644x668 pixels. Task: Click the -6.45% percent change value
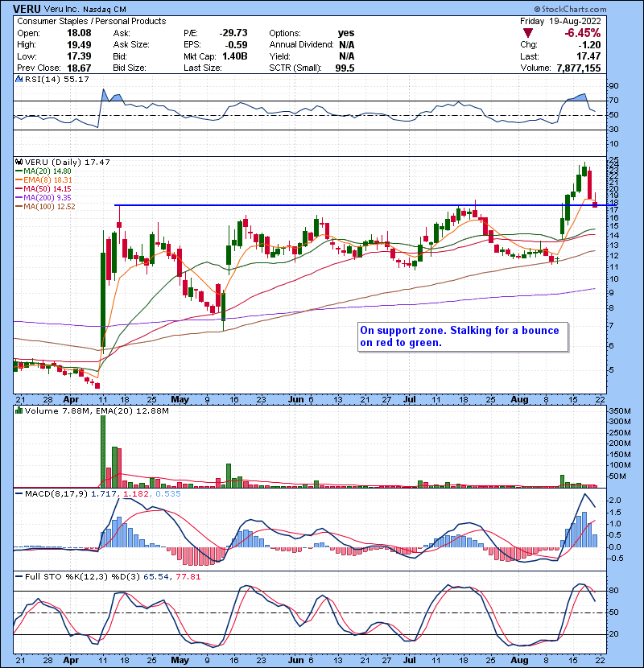[582, 33]
